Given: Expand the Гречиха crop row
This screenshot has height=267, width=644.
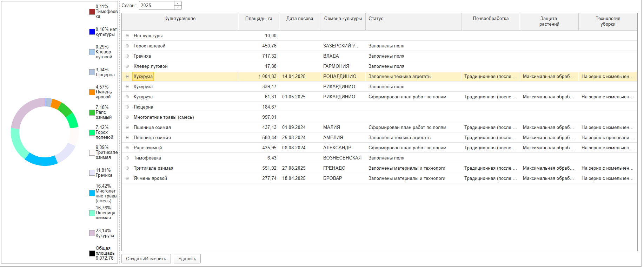Looking at the screenshot, I should click(127, 56).
